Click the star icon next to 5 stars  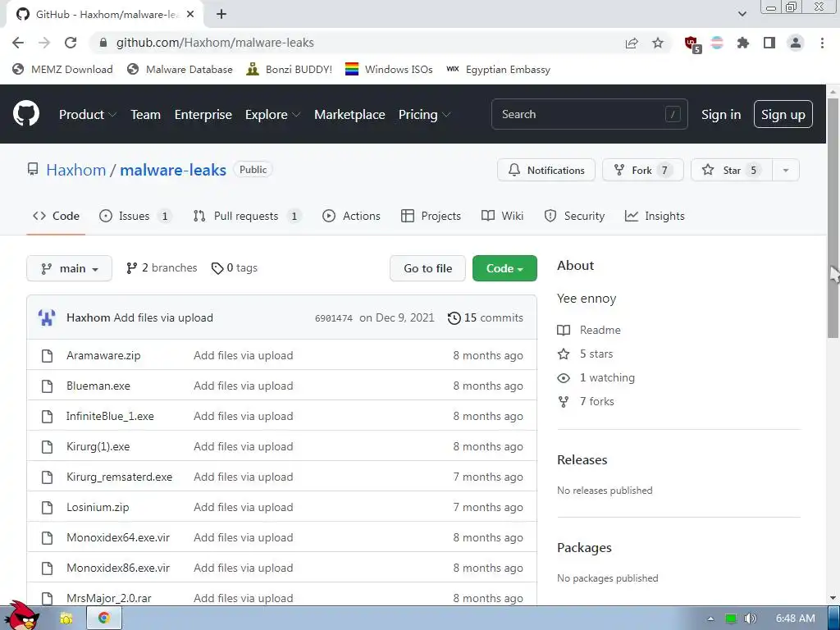pyautogui.click(x=564, y=354)
